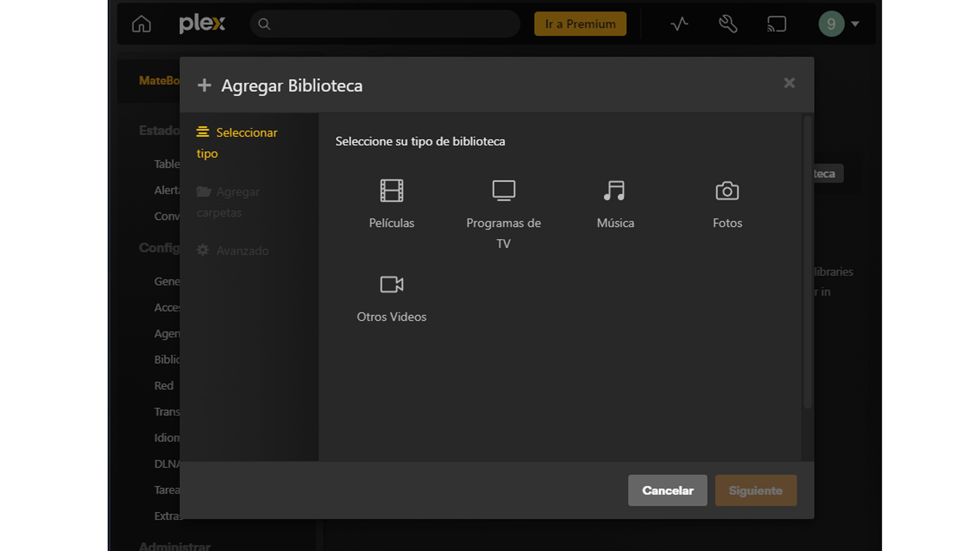
Task: Close the Agregar Biblioteca dialog
Action: coord(789,83)
